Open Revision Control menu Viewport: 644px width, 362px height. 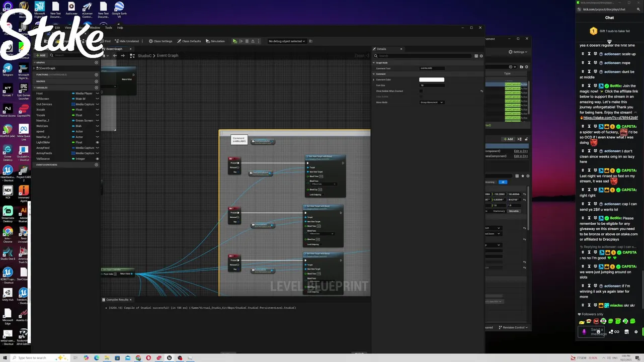tap(513, 327)
